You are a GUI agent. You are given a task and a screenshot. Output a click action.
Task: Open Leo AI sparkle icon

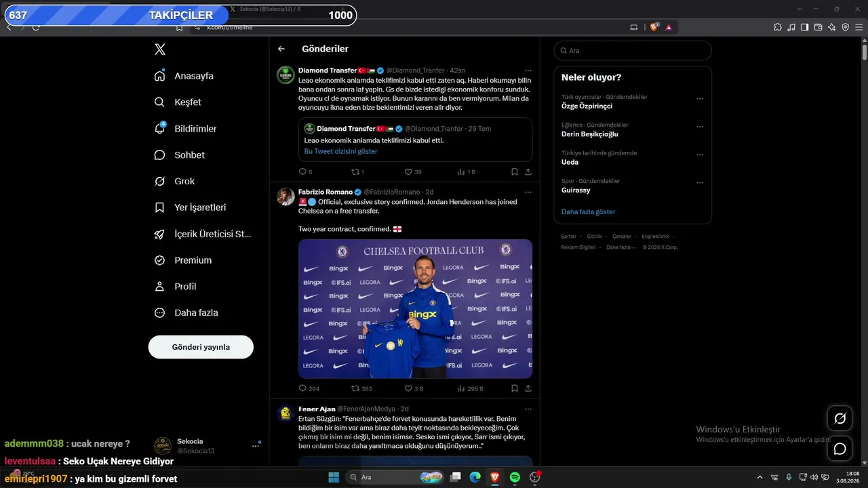(x=832, y=27)
